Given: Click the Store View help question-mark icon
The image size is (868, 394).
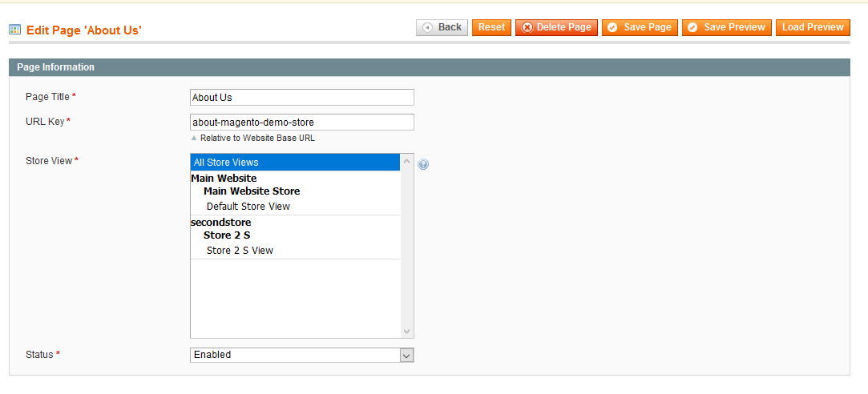Looking at the screenshot, I should 423,164.
